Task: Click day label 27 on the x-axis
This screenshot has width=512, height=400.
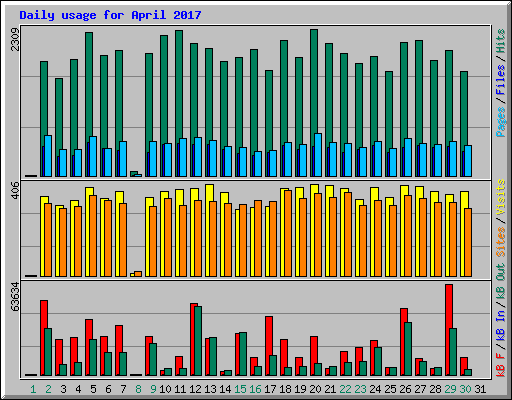Action: (420, 389)
